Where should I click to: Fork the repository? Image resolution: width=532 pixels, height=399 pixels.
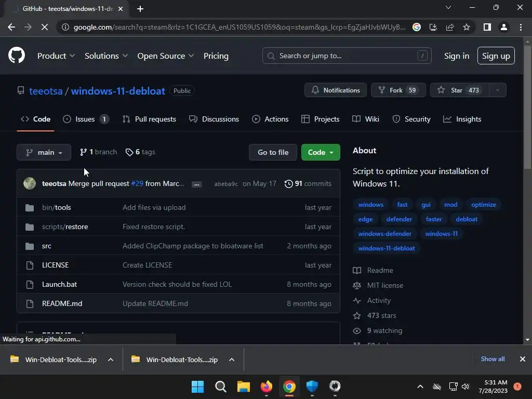(x=398, y=90)
